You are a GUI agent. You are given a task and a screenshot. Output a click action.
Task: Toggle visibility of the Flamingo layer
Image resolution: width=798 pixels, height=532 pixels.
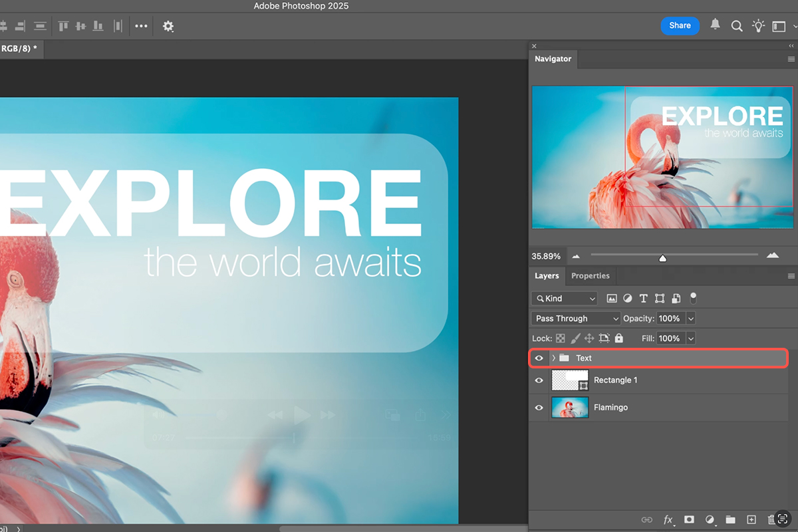(x=539, y=408)
